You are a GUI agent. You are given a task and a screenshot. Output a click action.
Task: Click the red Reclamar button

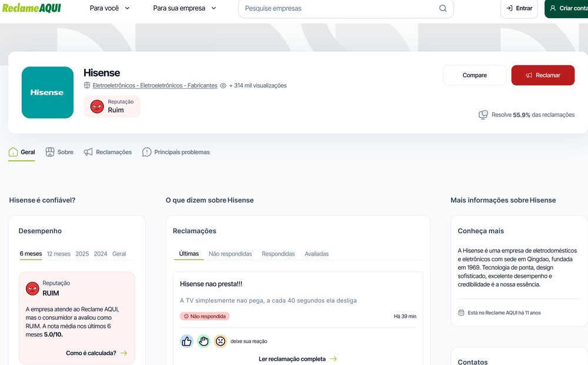click(x=543, y=75)
